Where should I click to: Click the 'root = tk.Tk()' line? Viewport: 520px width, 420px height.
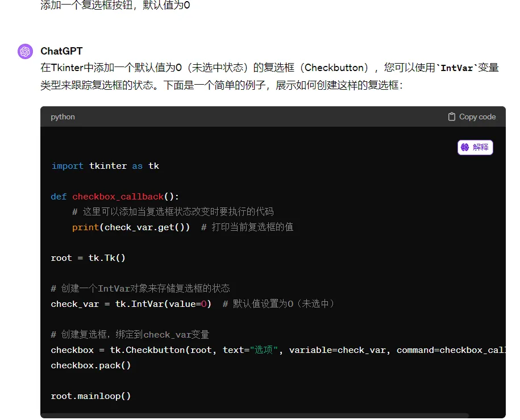pos(88,258)
